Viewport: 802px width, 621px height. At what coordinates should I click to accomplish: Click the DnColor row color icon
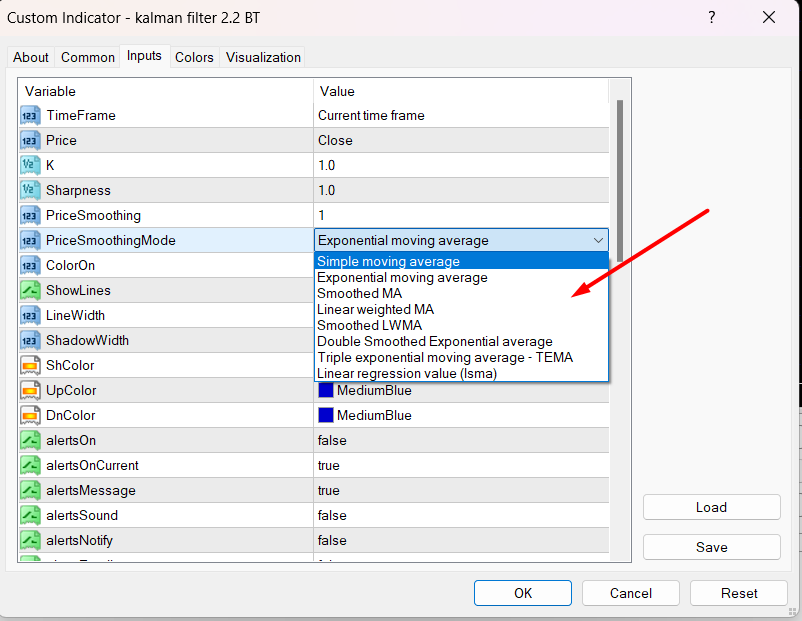click(30, 416)
